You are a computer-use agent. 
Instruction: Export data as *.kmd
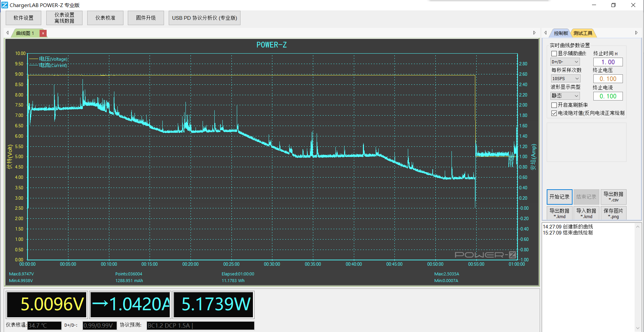click(x=559, y=213)
